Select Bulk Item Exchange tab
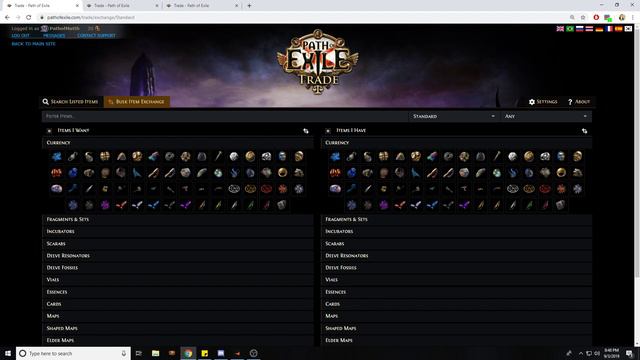Screen dimensions: 640x360 click(137, 102)
